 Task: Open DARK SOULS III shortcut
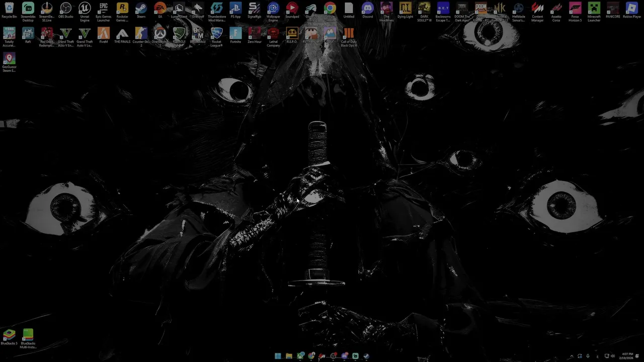pos(424,12)
